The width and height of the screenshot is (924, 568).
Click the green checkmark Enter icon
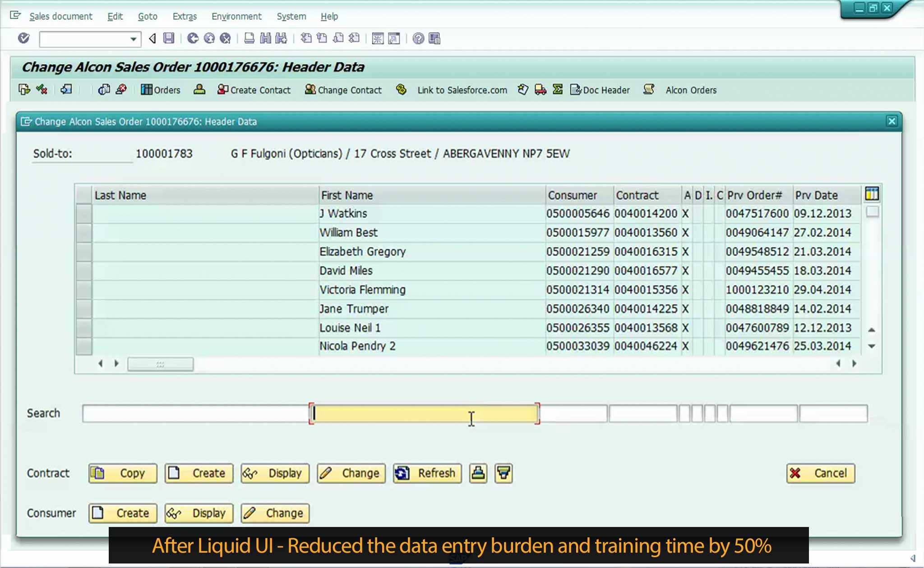tap(24, 38)
